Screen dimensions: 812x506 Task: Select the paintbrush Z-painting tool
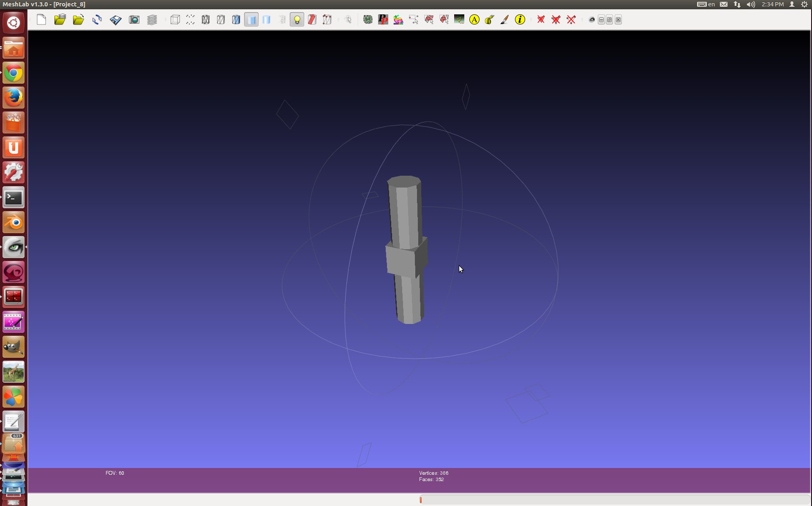click(504, 19)
